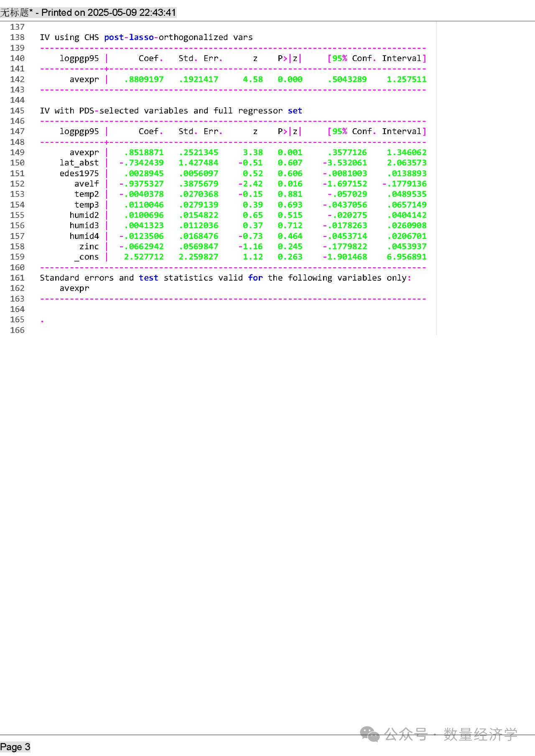Click the temp3 coefficient .0110046
The width and height of the screenshot is (535, 756).
coord(144,205)
